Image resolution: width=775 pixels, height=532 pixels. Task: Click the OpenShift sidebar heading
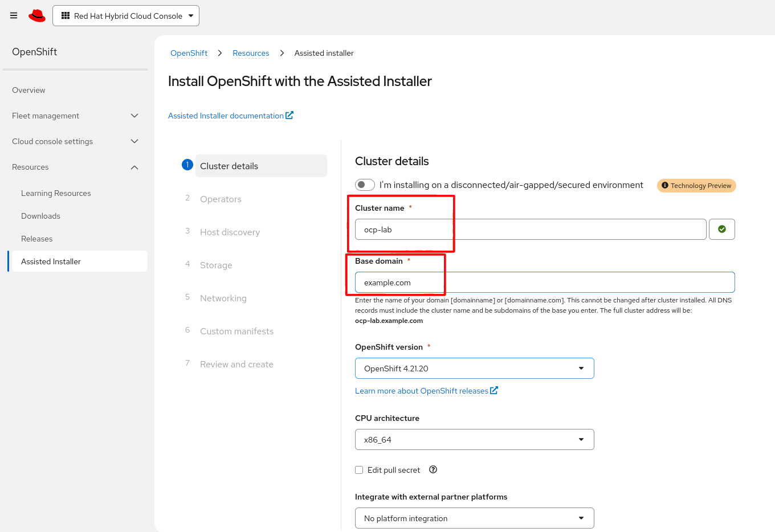(x=35, y=52)
